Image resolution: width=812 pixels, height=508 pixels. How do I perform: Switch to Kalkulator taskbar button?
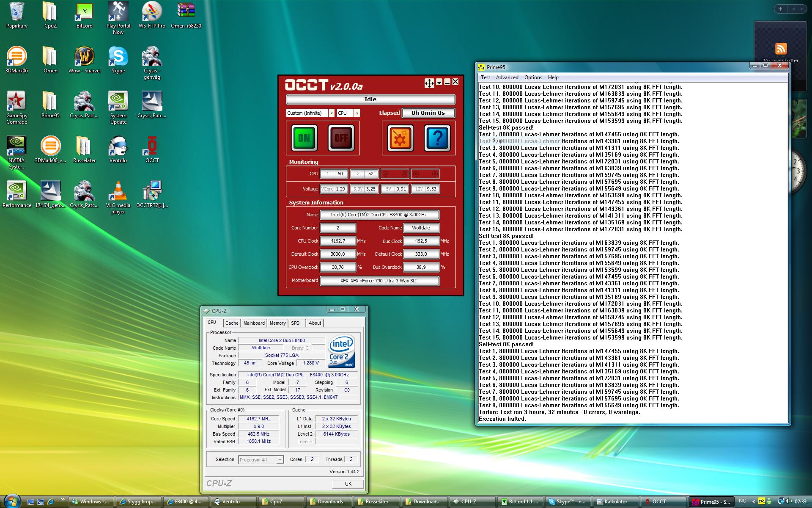pos(616,502)
